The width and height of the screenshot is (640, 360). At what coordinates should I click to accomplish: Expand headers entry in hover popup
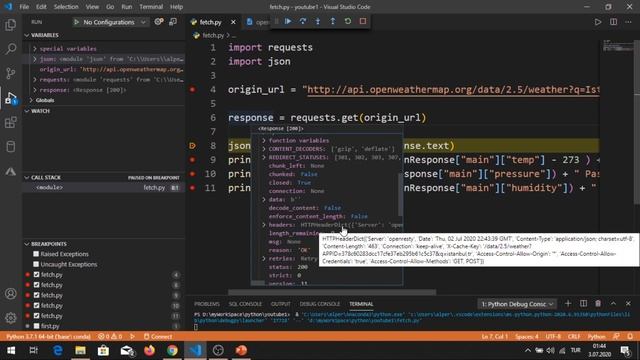coord(264,225)
